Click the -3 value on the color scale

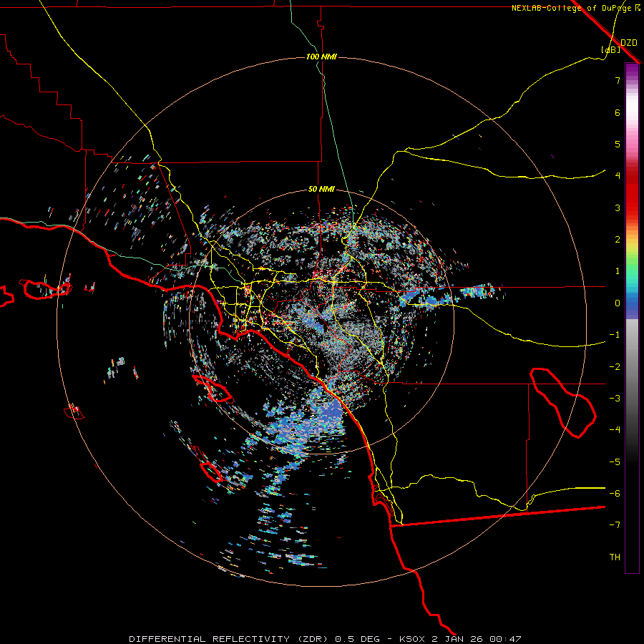point(615,399)
